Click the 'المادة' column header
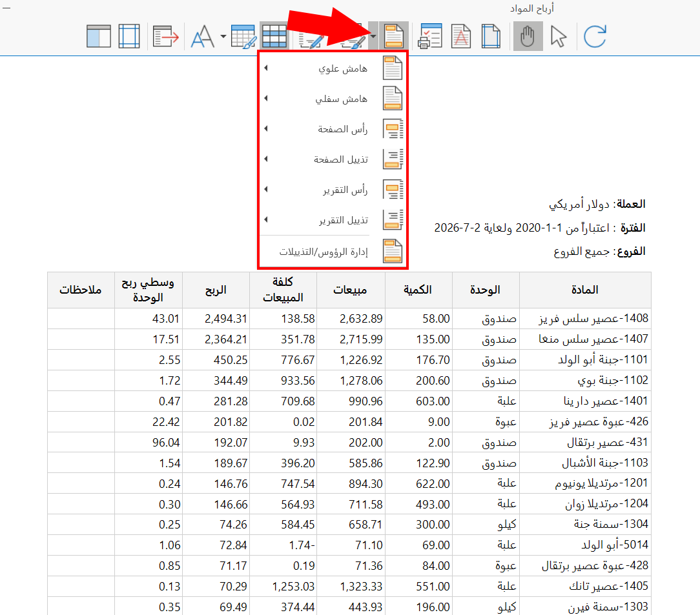 (x=585, y=290)
